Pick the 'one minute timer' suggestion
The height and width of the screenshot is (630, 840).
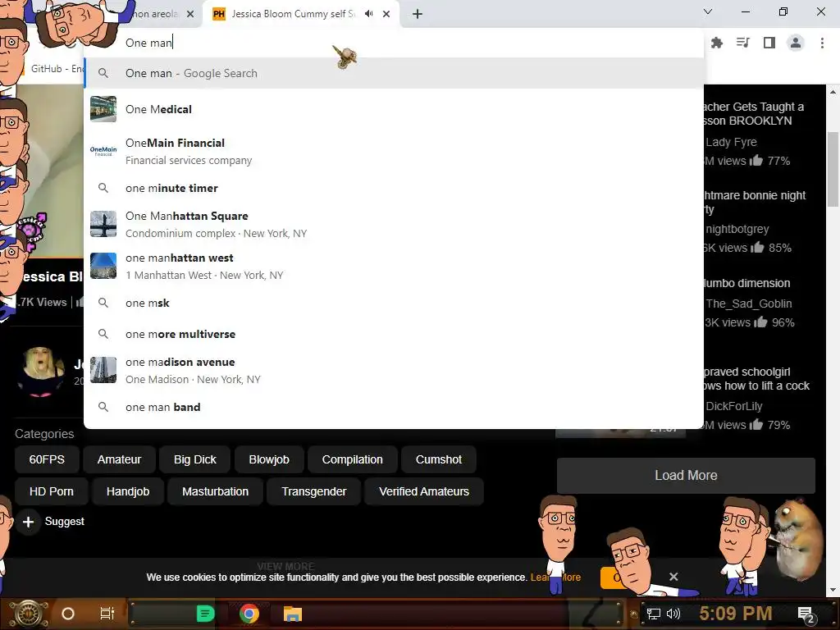click(x=394, y=188)
